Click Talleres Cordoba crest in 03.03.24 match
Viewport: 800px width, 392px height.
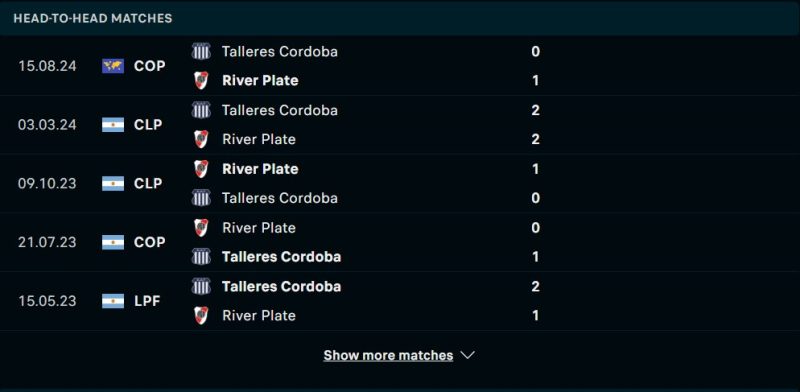[201, 110]
